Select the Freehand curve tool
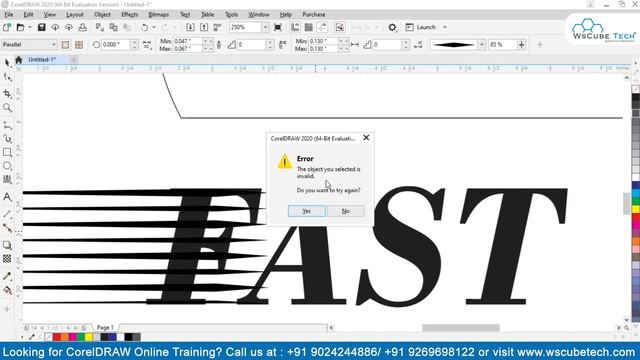This screenshot has width=640, height=360. coord(7,125)
